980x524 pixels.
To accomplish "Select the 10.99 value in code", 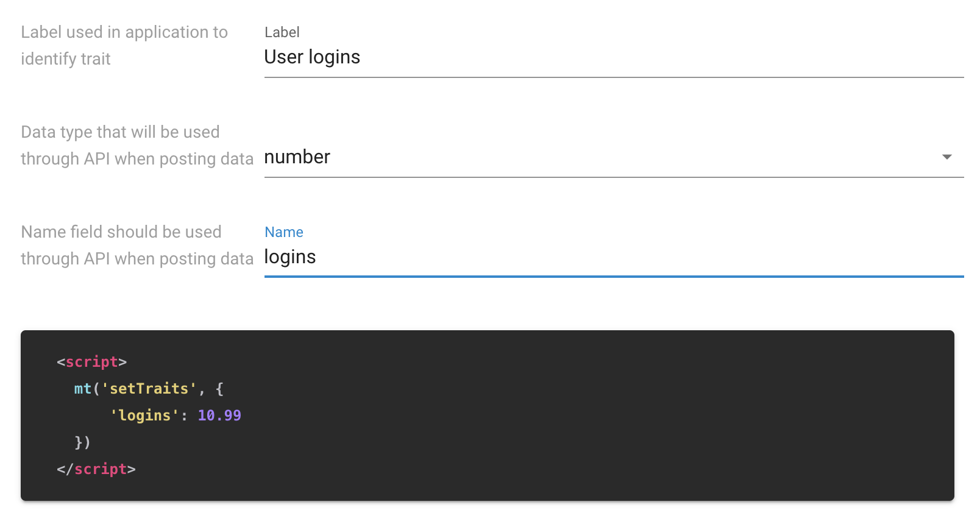I will [219, 416].
